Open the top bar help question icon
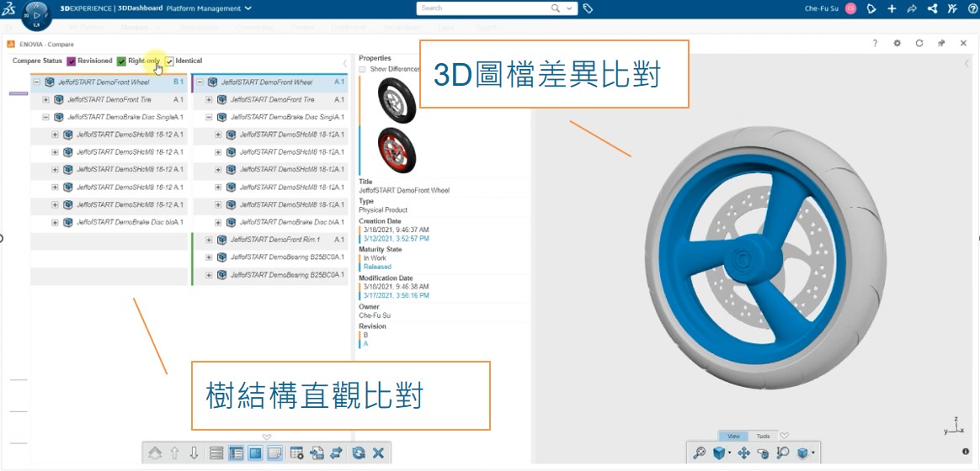The width and height of the screenshot is (980, 471). (972, 8)
